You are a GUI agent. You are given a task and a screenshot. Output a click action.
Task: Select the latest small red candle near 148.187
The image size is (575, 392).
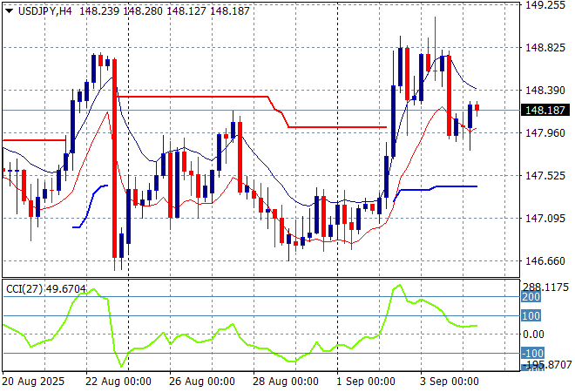point(477,108)
